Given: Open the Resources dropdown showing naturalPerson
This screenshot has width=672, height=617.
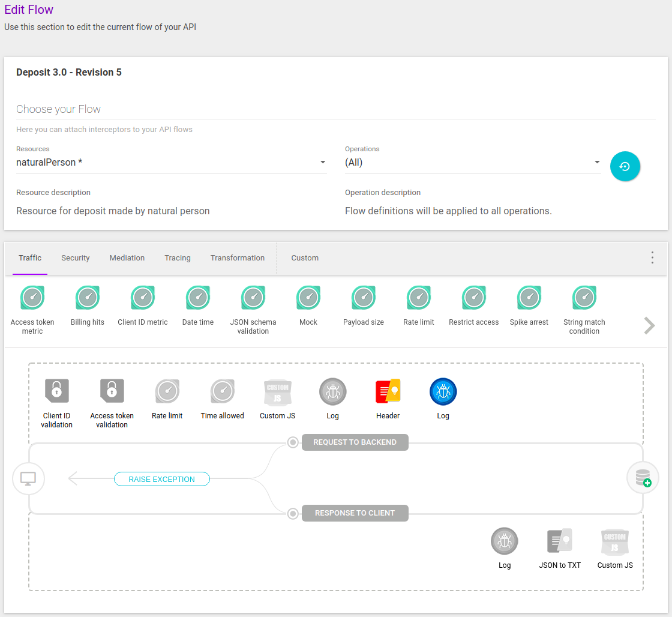Looking at the screenshot, I should pos(171,162).
